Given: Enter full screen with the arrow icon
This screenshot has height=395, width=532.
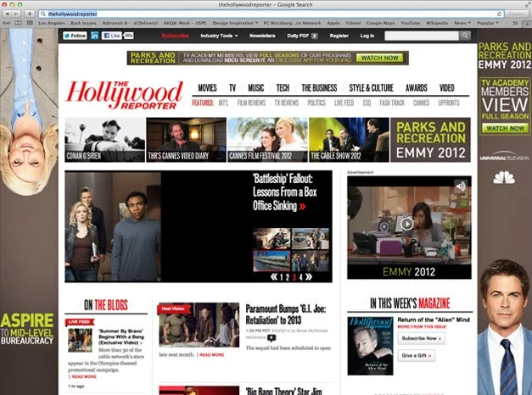Looking at the screenshot, I should click(x=527, y=4).
